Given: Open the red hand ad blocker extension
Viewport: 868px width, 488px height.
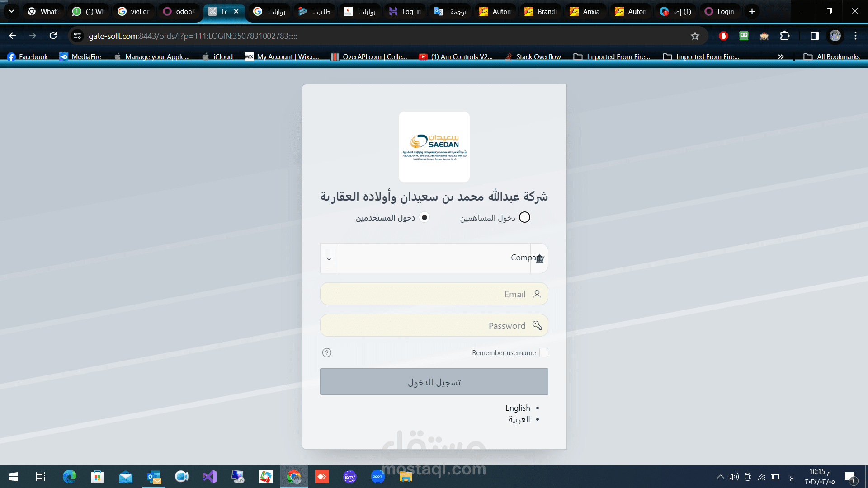Looking at the screenshot, I should (723, 36).
